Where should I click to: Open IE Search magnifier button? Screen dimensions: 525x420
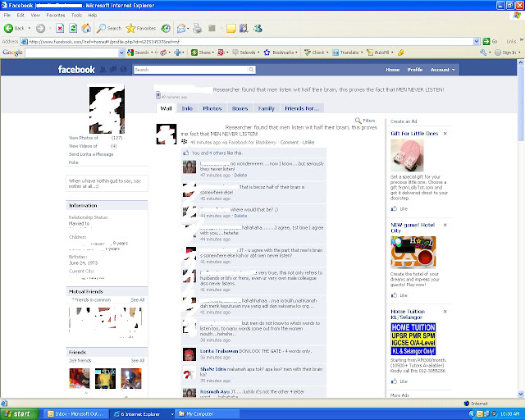(109, 29)
